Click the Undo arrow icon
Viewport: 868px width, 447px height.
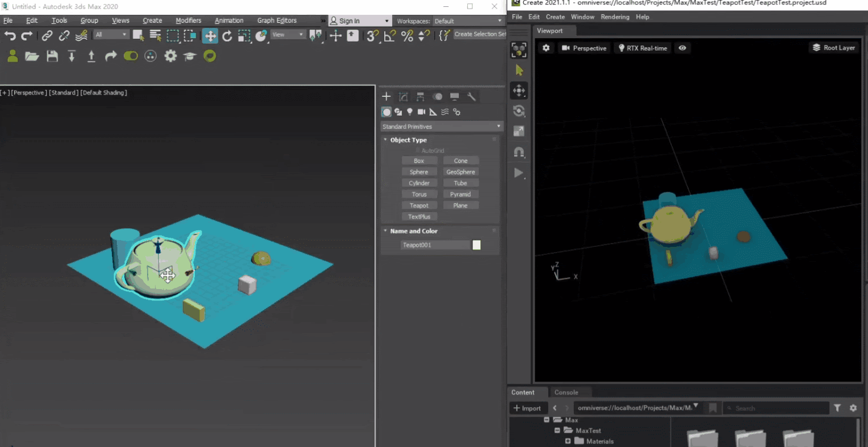click(10, 36)
